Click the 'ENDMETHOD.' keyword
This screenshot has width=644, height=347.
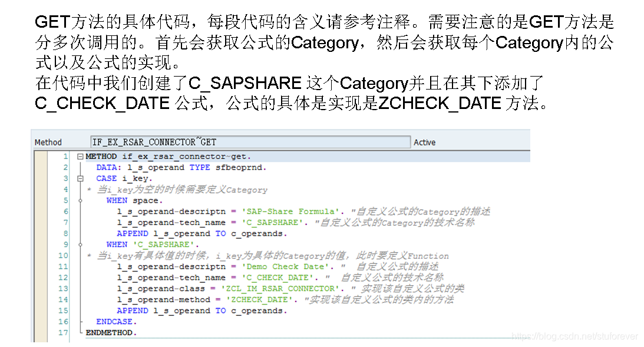coord(111,333)
